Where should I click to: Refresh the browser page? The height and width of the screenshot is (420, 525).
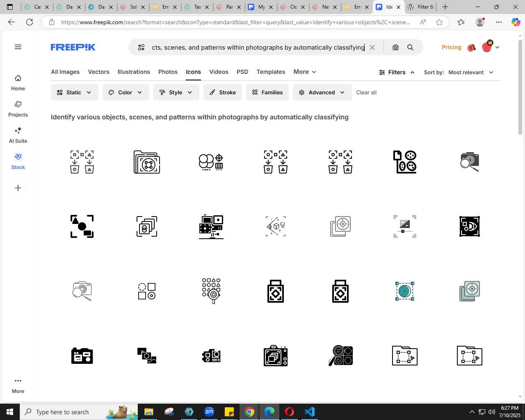(30, 22)
